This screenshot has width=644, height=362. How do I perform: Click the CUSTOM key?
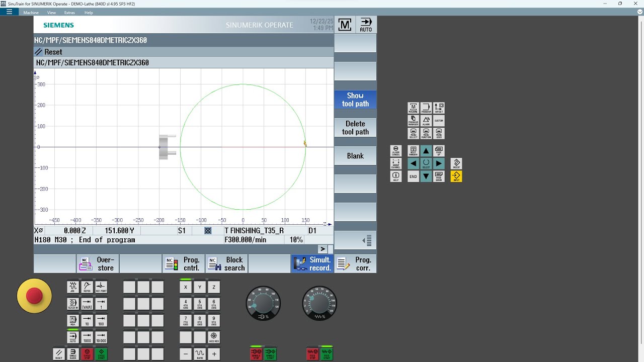(x=439, y=121)
